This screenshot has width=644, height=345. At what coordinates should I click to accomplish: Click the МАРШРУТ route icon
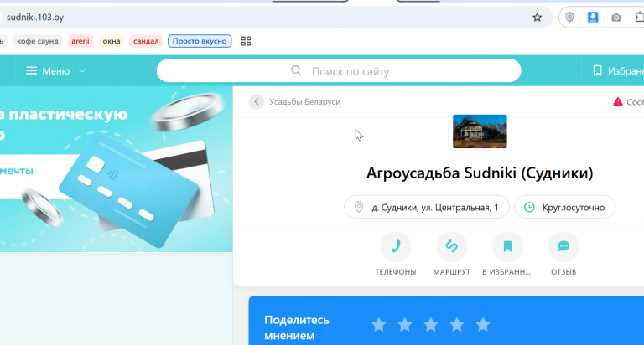point(451,246)
